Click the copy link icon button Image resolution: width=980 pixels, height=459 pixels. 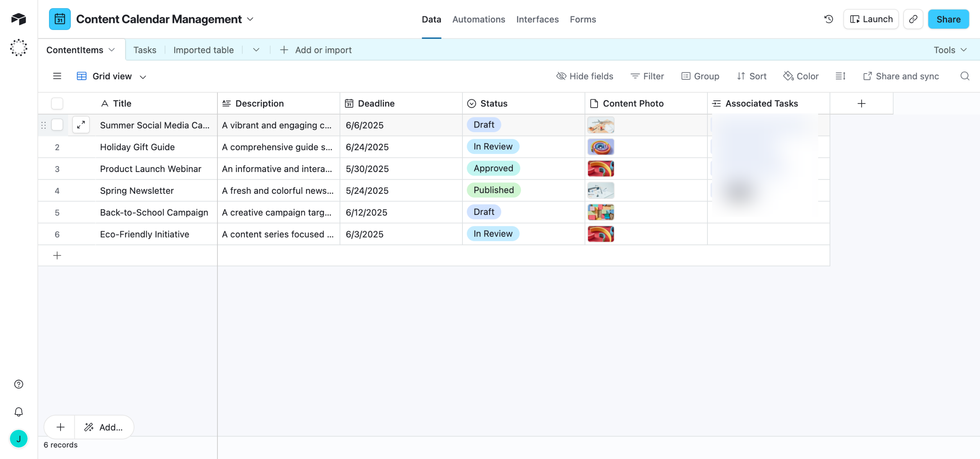913,19
